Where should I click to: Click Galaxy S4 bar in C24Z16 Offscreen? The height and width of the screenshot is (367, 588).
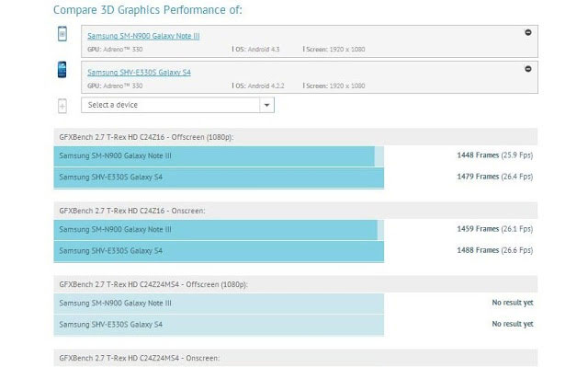click(219, 178)
